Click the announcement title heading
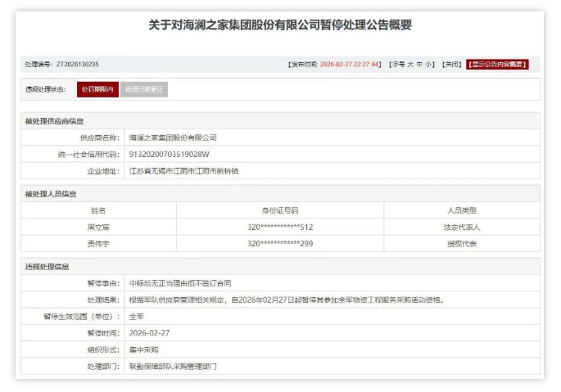The image size is (561, 392). click(x=280, y=25)
